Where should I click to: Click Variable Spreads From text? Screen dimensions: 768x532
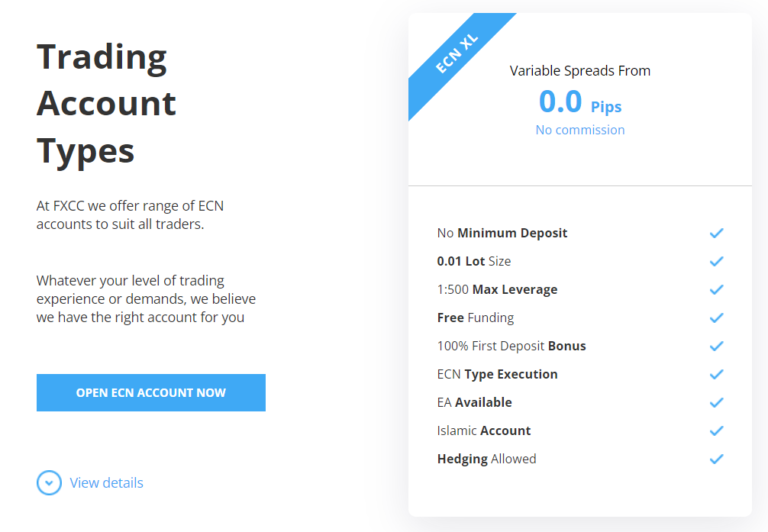(580, 70)
